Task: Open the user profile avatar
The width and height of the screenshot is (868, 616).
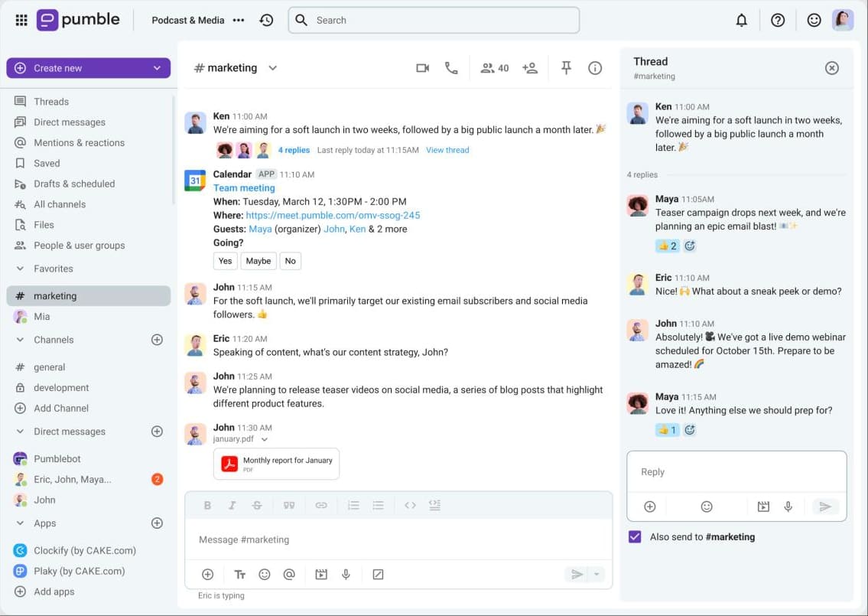Action: point(843,21)
